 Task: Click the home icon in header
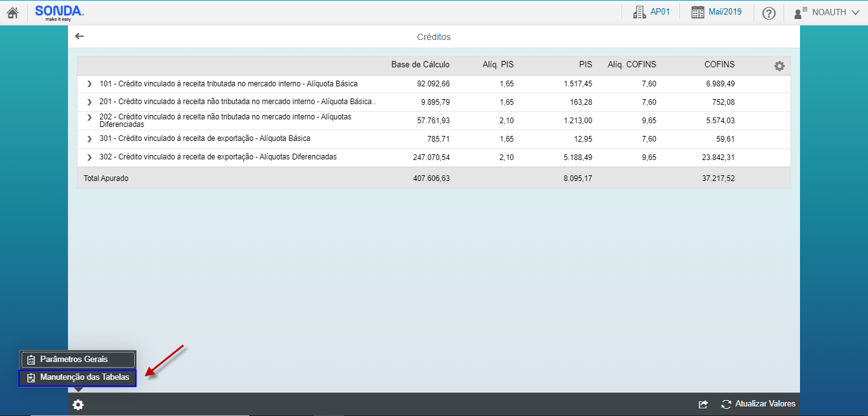point(13,13)
